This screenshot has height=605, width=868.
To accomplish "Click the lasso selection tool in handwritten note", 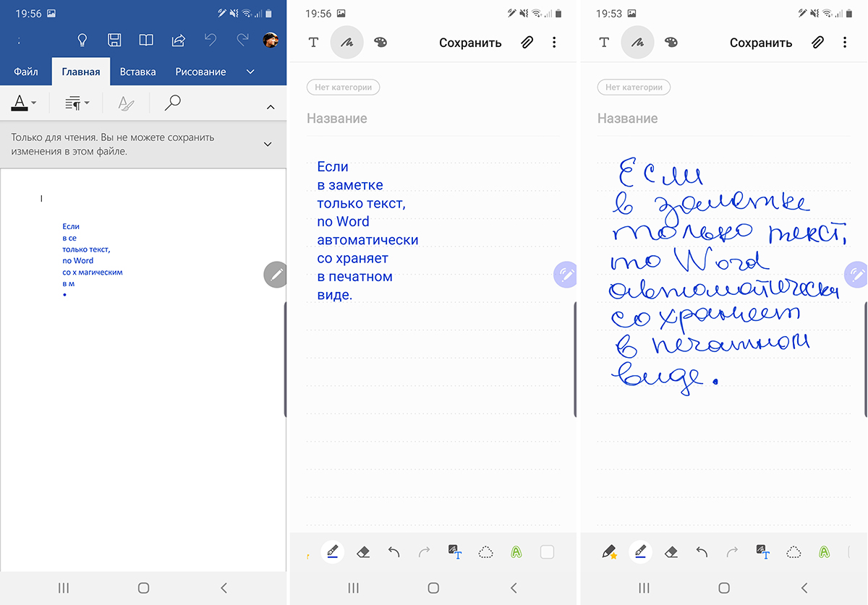I will coord(793,552).
